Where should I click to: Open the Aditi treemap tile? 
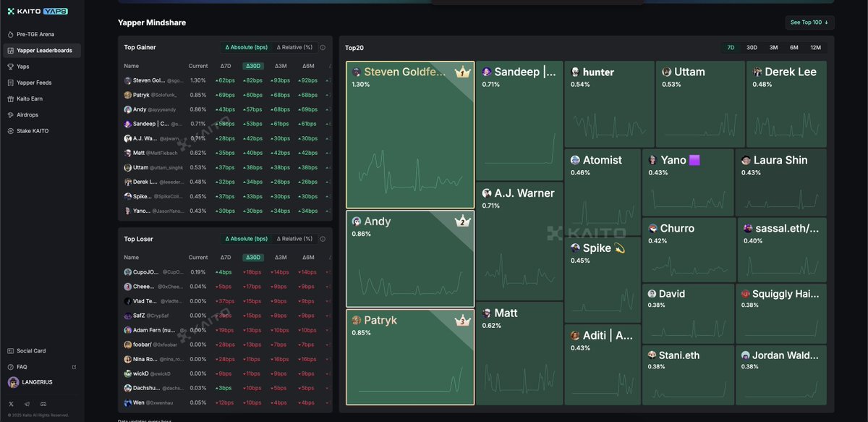[x=603, y=365]
